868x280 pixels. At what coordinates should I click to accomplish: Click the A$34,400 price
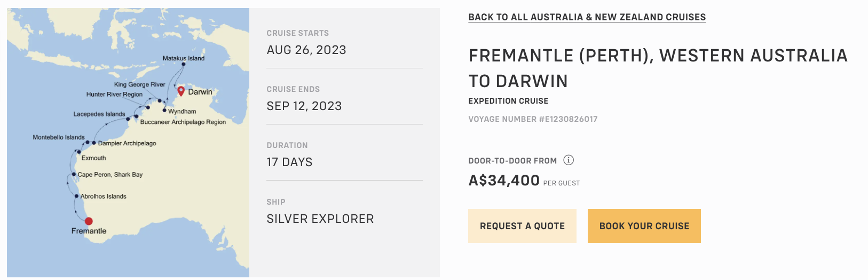(504, 181)
